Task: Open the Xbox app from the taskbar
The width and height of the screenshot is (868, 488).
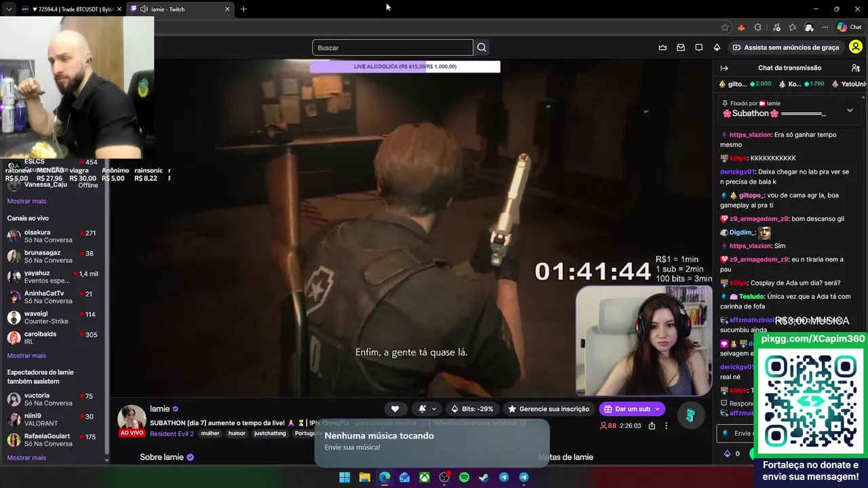Action: pos(424,477)
